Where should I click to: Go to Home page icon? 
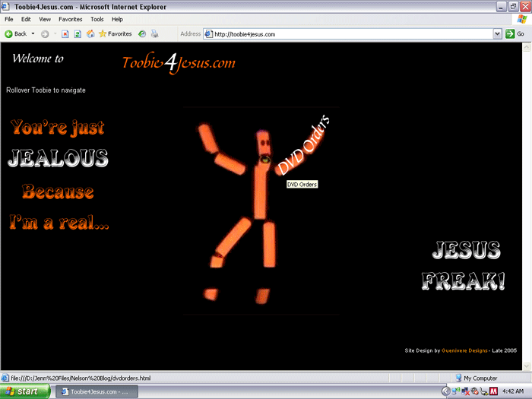90,34
